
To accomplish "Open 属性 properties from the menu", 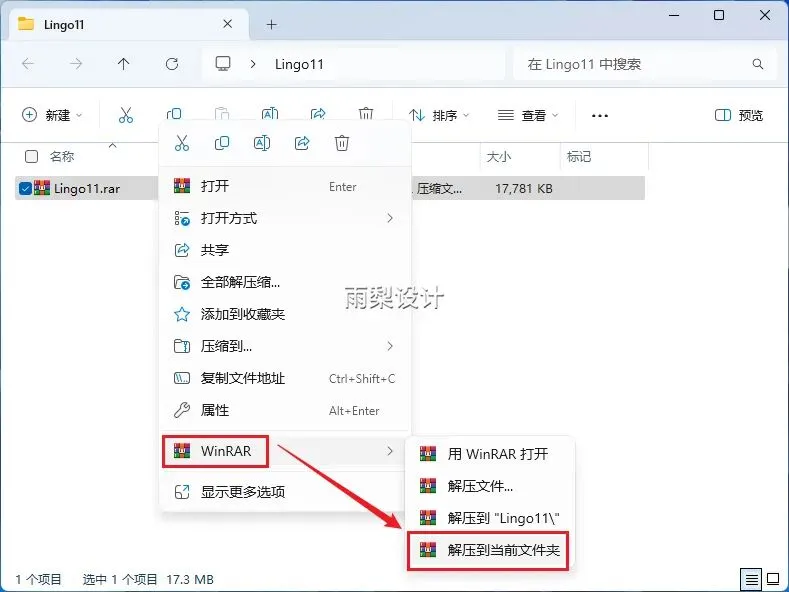I will [285, 410].
